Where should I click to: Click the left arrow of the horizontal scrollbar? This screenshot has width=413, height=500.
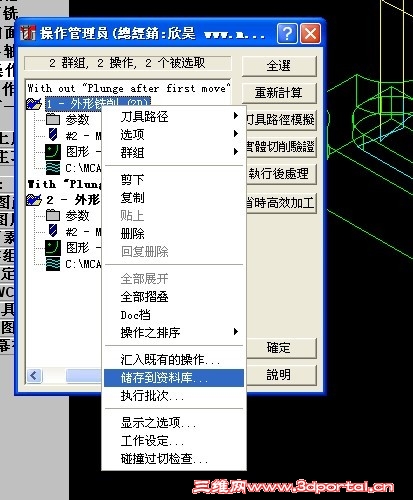pos(34,376)
